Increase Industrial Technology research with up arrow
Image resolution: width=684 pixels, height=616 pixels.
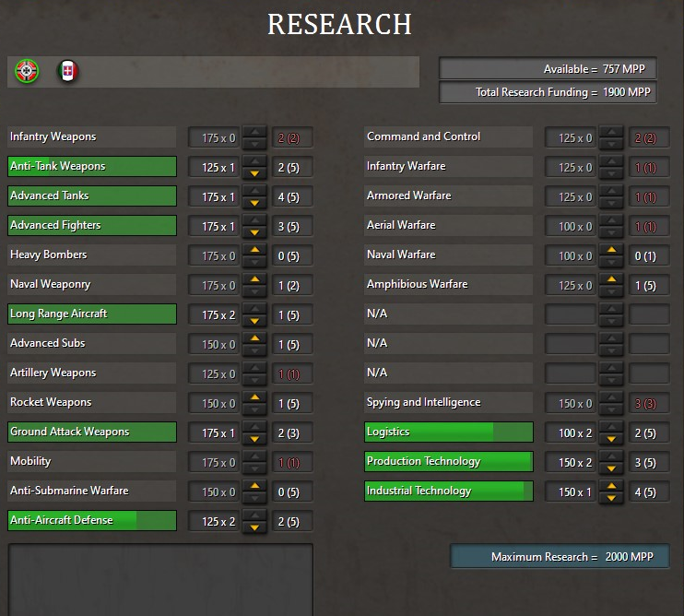tap(611, 486)
